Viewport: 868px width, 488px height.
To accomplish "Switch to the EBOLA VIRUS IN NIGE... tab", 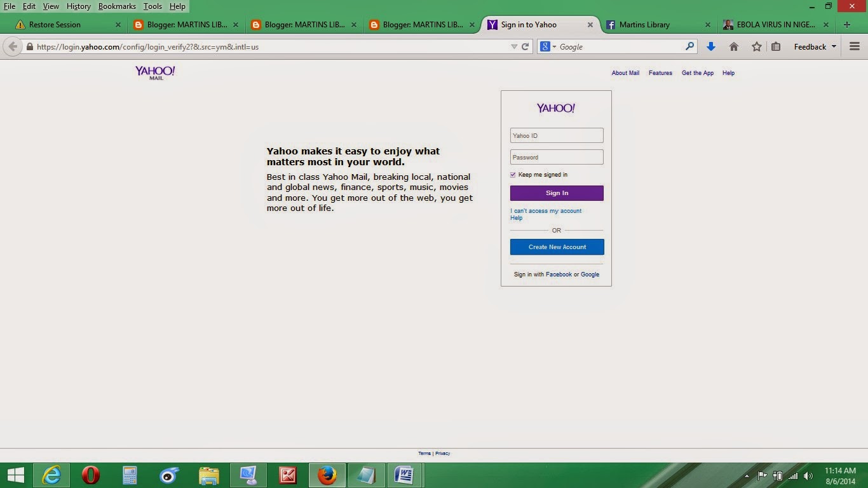I will (776, 25).
